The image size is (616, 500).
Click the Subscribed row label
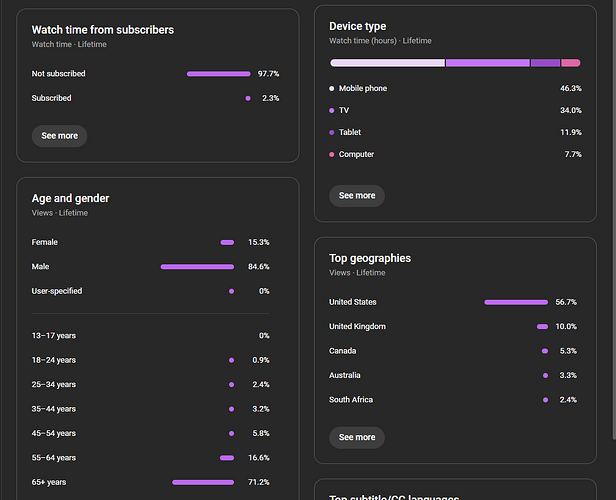(52, 98)
